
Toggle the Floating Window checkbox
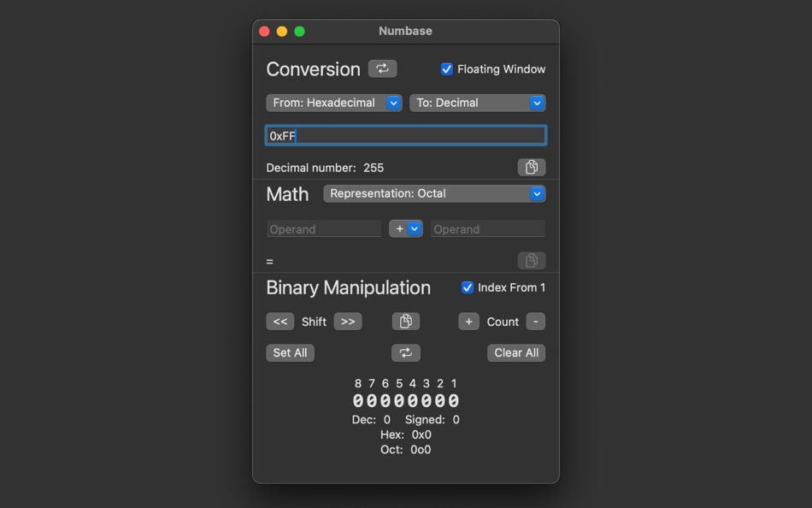click(446, 69)
